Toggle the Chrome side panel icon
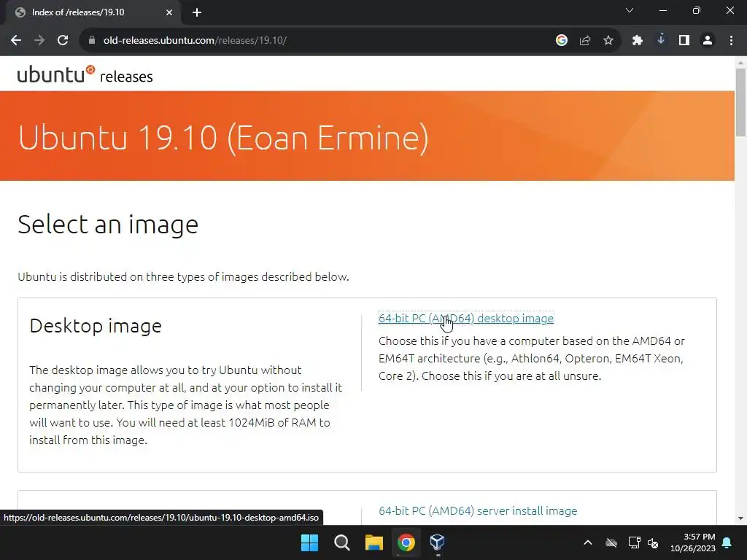 684,41
